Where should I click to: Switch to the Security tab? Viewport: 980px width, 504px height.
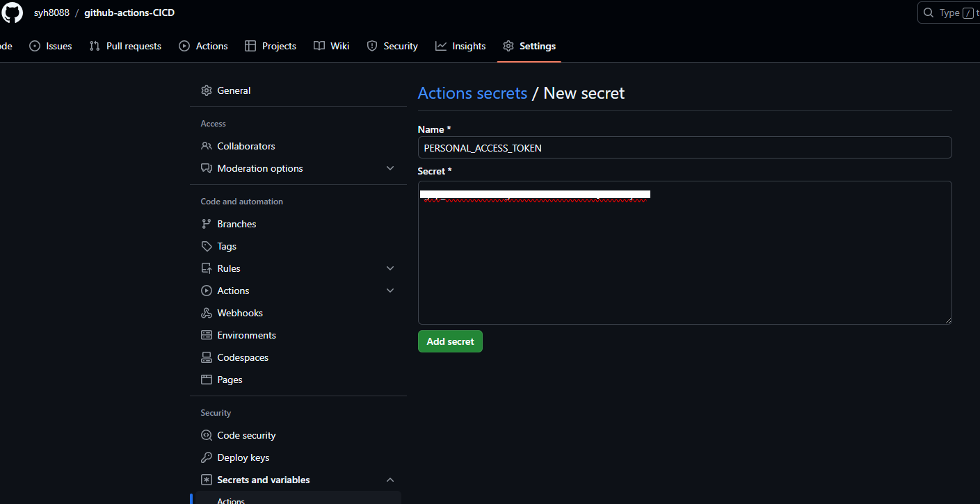392,46
